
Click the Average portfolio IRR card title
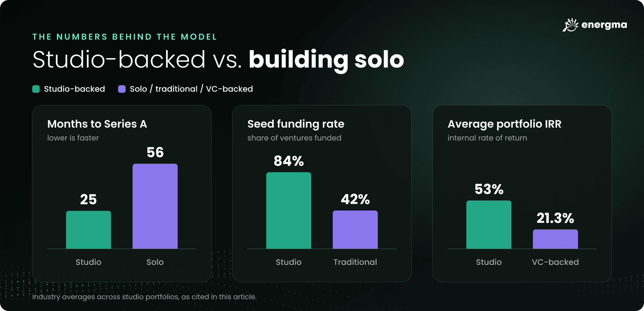(504, 124)
